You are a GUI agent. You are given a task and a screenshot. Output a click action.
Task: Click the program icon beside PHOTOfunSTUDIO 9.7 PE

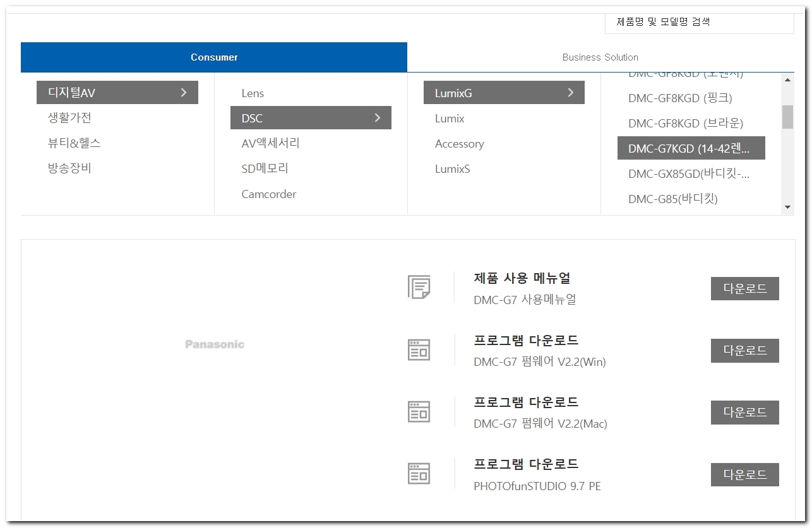click(x=419, y=473)
